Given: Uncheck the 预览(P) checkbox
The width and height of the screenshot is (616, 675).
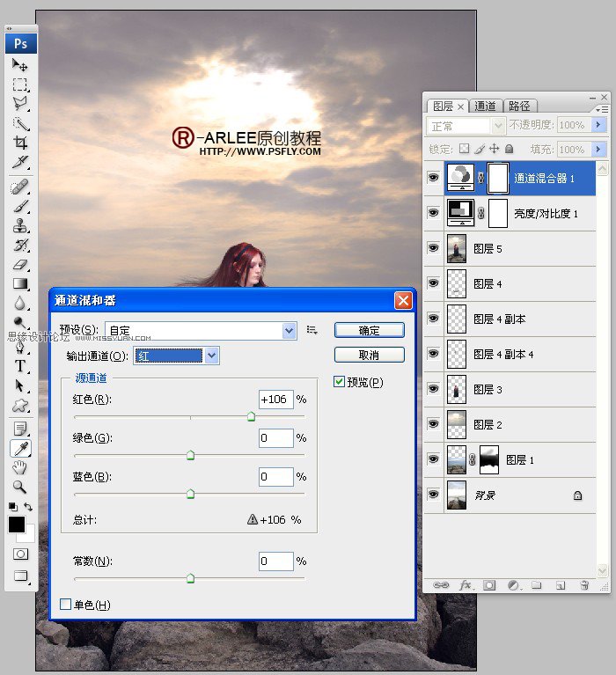Looking at the screenshot, I should pos(339,381).
